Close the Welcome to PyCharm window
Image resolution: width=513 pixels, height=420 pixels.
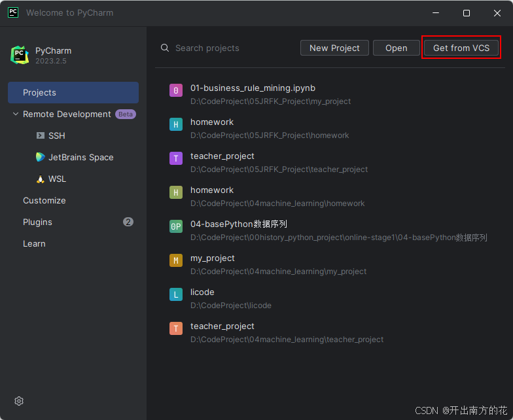[x=497, y=13]
